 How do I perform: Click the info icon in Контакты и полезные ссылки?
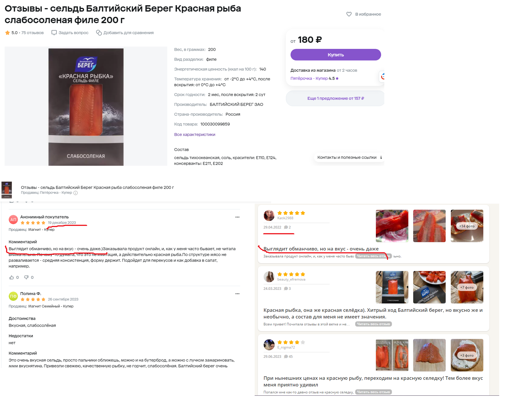(x=381, y=157)
